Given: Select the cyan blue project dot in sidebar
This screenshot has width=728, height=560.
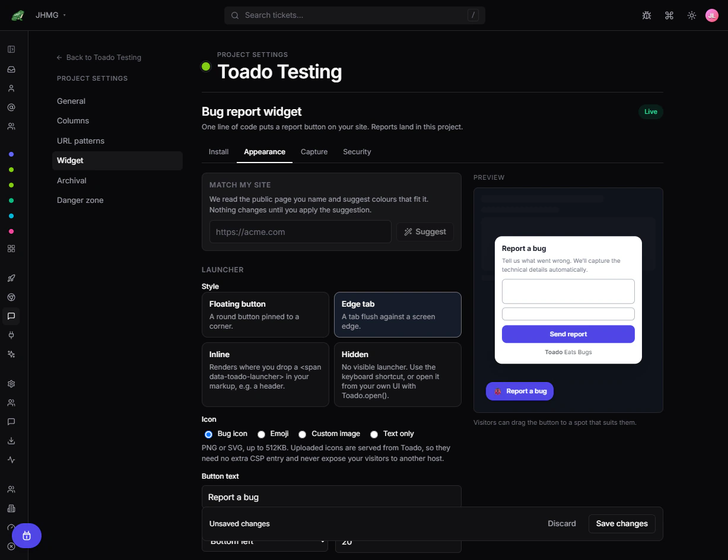Looking at the screenshot, I should [x=11, y=216].
